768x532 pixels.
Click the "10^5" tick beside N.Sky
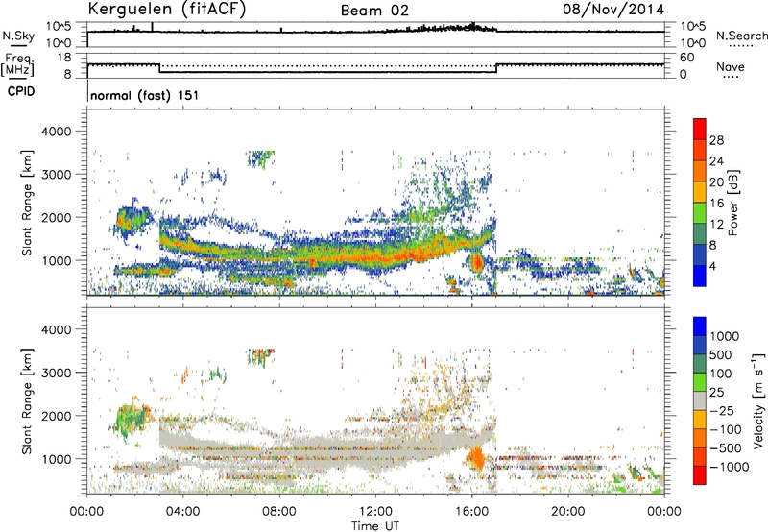(x=59, y=27)
